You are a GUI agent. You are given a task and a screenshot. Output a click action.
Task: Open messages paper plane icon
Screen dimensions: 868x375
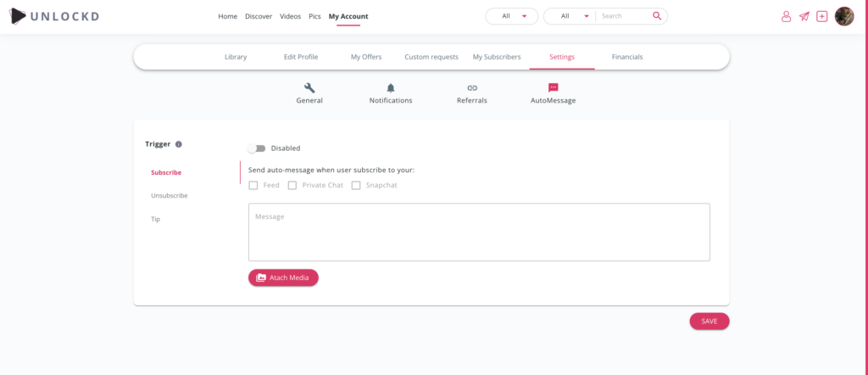(804, 17)
